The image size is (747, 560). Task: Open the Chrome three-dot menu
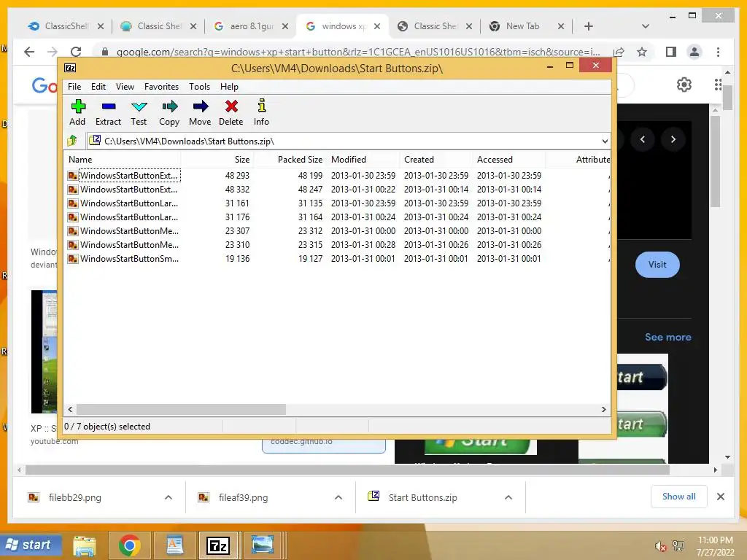click(x=718, y=52)
